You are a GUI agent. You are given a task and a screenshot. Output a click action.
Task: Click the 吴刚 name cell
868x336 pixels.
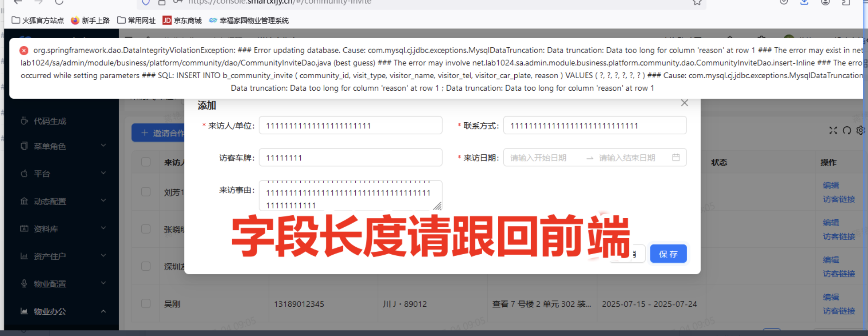pyautogui.click(x=172, y=304)
